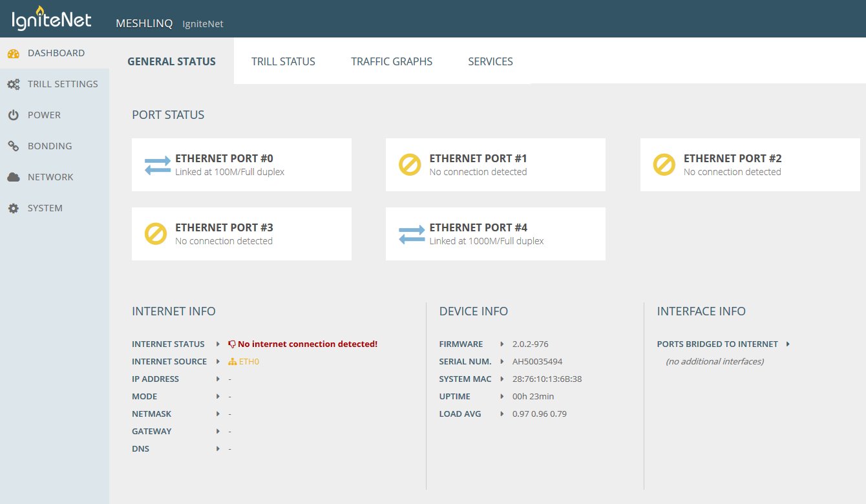The height and width of the screenshot is (504, 866).
Task: Click the network source icon beside ETH0
Action: tap(232, 361)
